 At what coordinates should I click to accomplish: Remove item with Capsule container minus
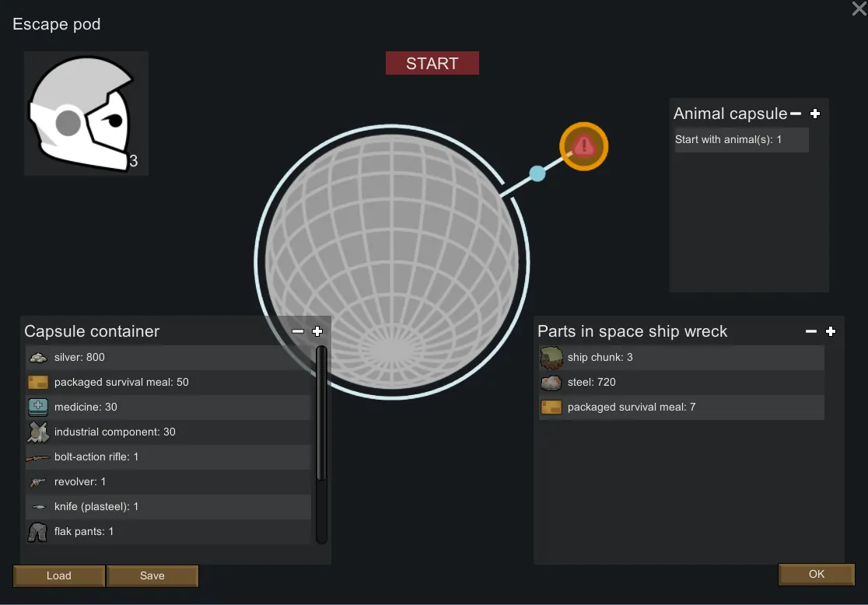click(x=298, y=331)
